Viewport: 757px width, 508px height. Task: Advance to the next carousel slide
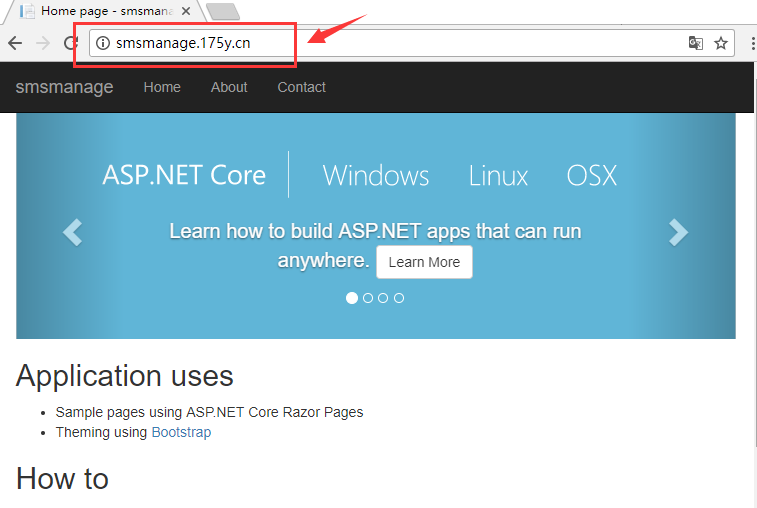click(x=678, y=232)
